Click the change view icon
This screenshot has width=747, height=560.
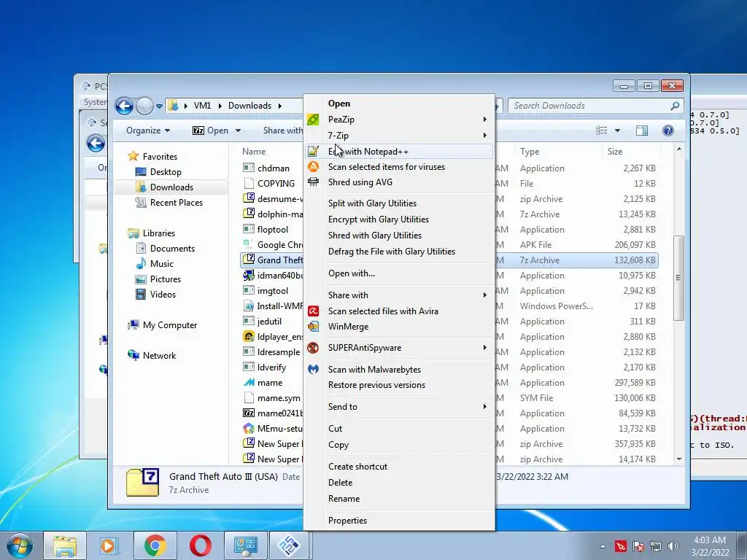(x=602, y=131)
